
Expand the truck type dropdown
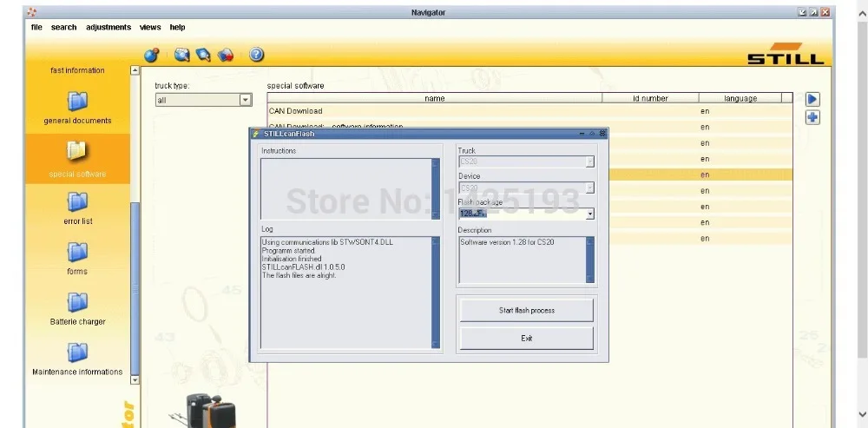tap(246, 100)
